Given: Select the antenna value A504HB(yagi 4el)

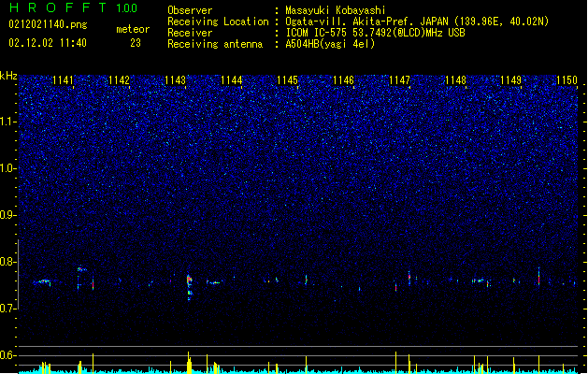Looking at the screenshot, I should pos(330,44).
